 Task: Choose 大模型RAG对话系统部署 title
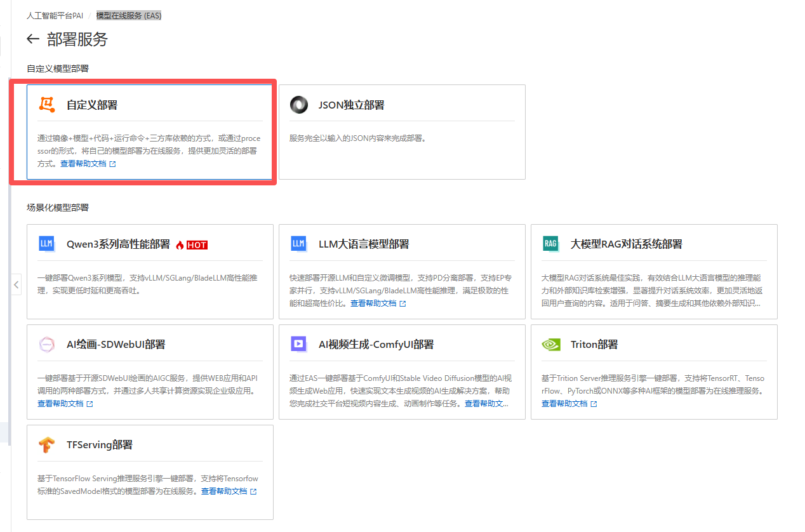[626, 244]
